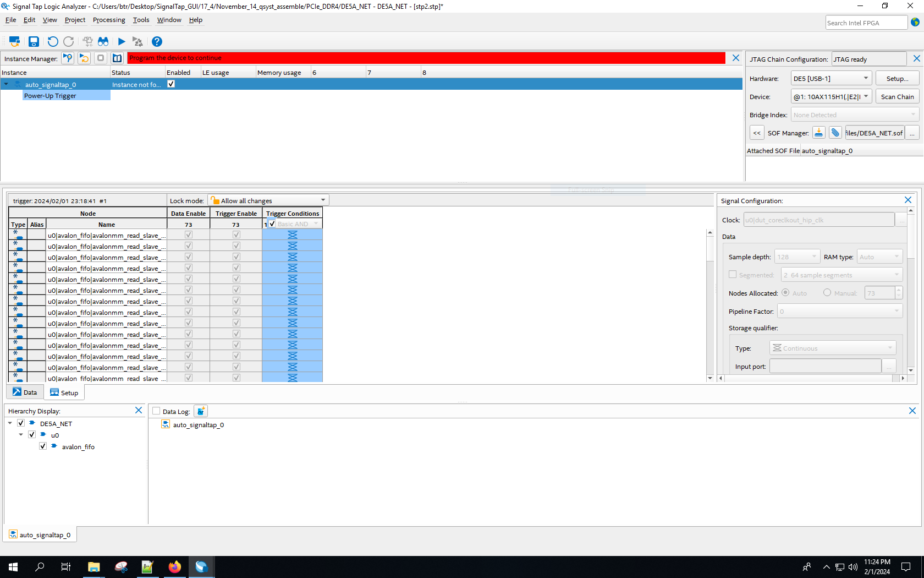The image size is (924, 578).
Task: Toggle the u0 hierarchy checkbox
Action: 32,435
